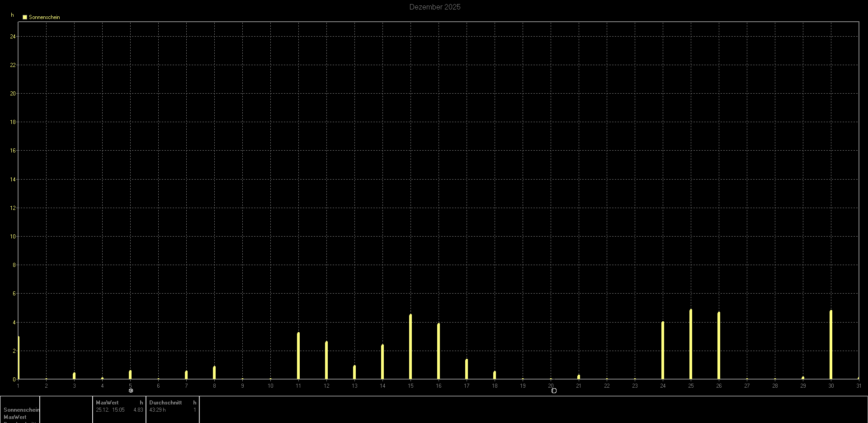Image resolution: width=868 pixels, height=423 pixels.
Task: Click the Sonnenschein row label in the table
Action: 21,410
